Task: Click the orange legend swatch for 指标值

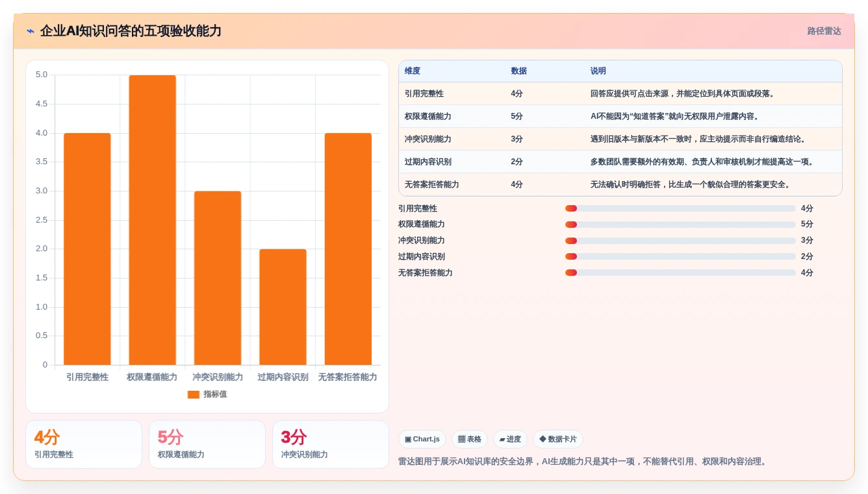Action: point(193,395)
